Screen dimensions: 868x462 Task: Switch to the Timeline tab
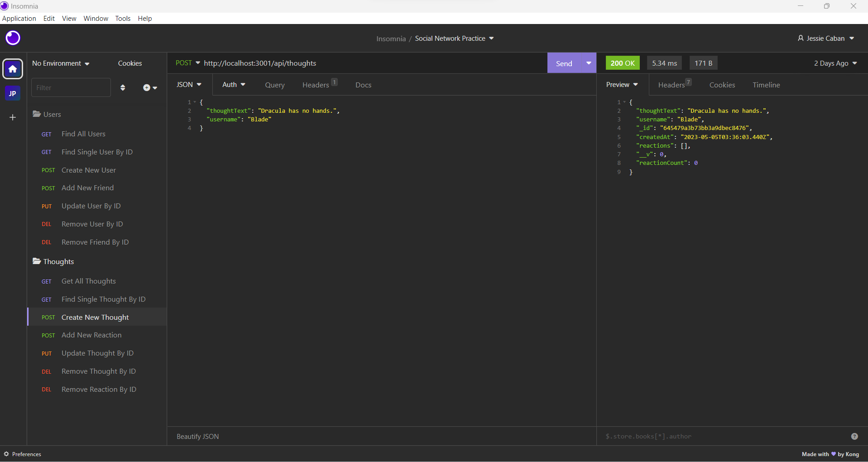pos(766,85)
